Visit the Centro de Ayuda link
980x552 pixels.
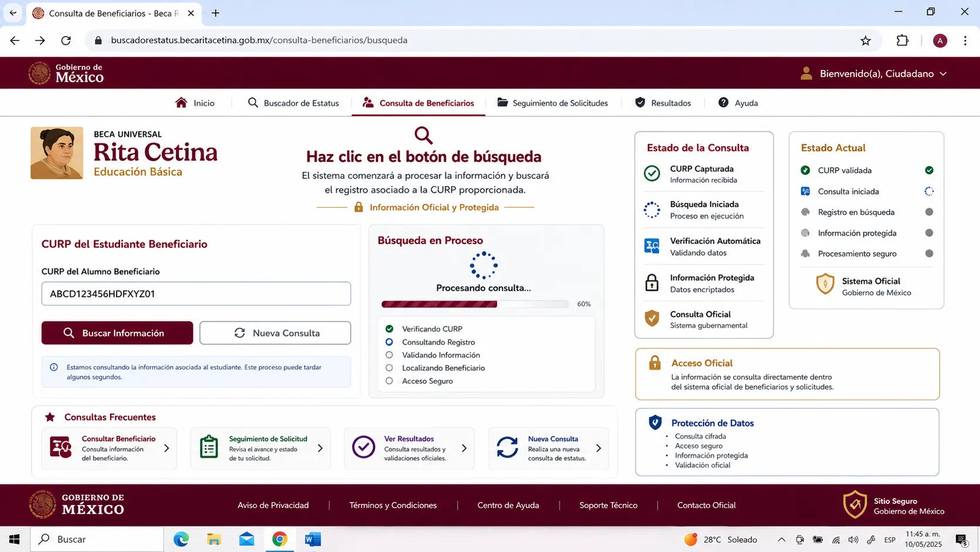pos(508,505)
